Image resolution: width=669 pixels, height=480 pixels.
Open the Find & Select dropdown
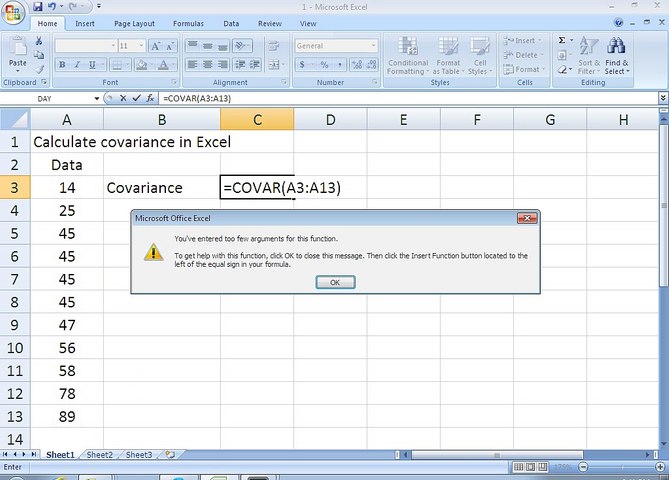point(617,56)
